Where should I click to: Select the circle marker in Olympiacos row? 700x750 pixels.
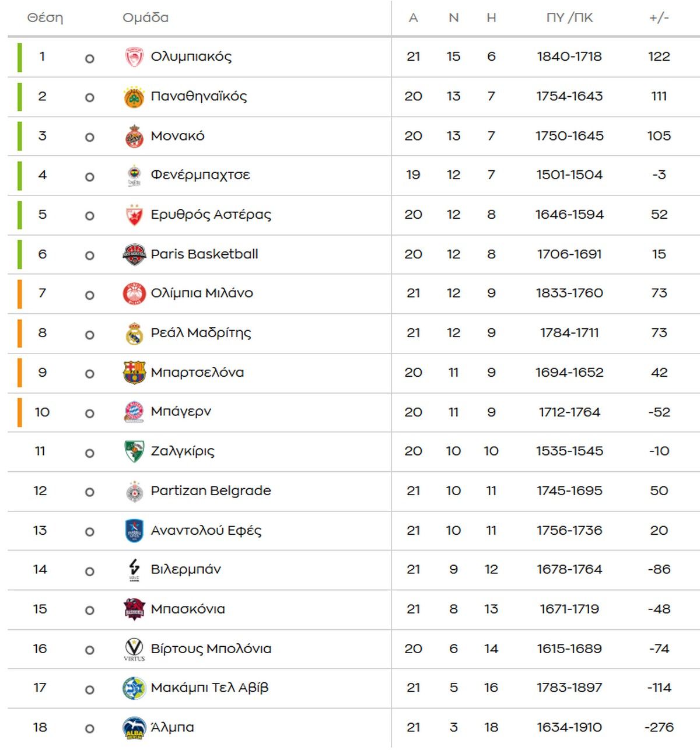pyautogui.click(x=89, y=58)
